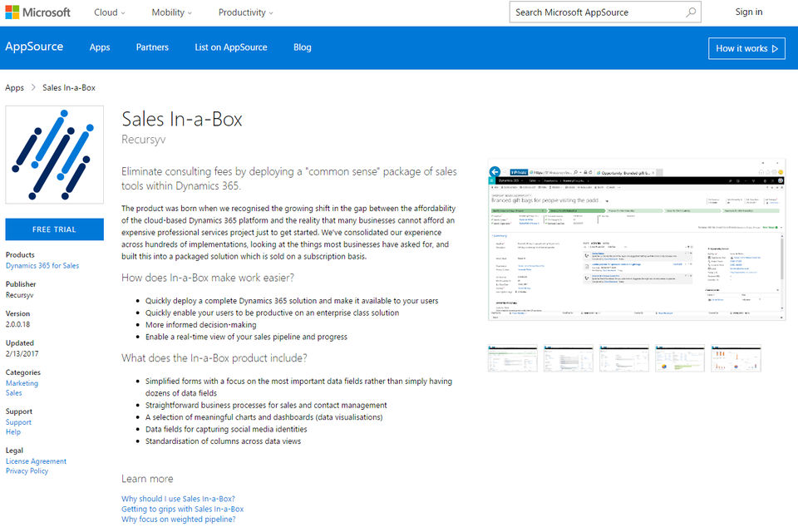Image resolution: width=798 pixels, height=532 pixels.
Task: Open the Marketing category link
Action: pyautogui.click(x=22, y=383)
